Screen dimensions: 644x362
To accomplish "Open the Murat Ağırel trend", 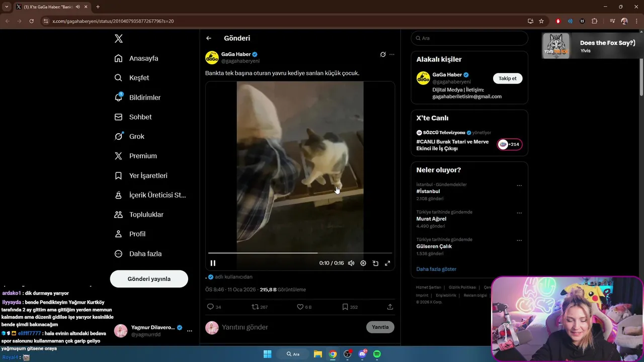I will [431, 219].
